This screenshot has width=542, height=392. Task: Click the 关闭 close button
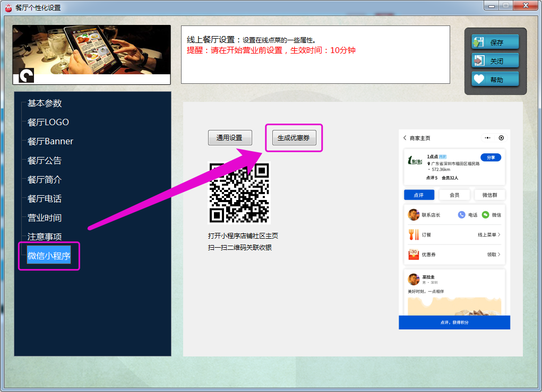pyautogui.click(x=495, y=61)
